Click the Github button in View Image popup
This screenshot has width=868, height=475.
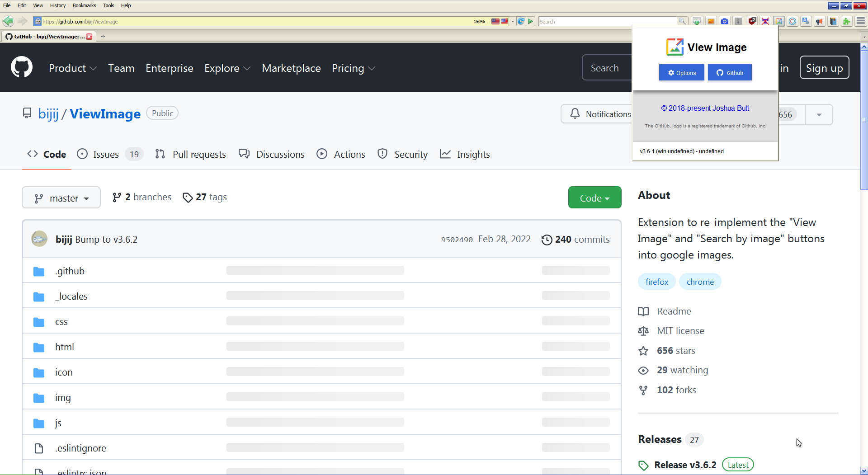click(x=730, y=73)
